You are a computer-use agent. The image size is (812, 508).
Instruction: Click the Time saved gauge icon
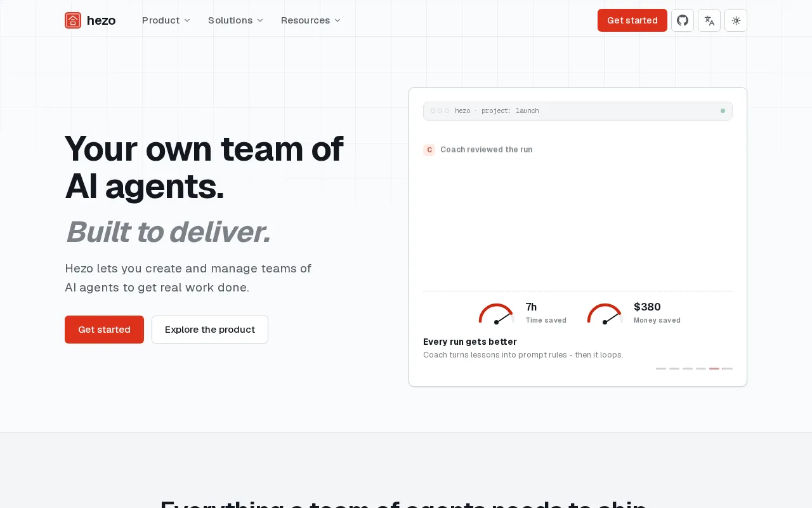496,314
